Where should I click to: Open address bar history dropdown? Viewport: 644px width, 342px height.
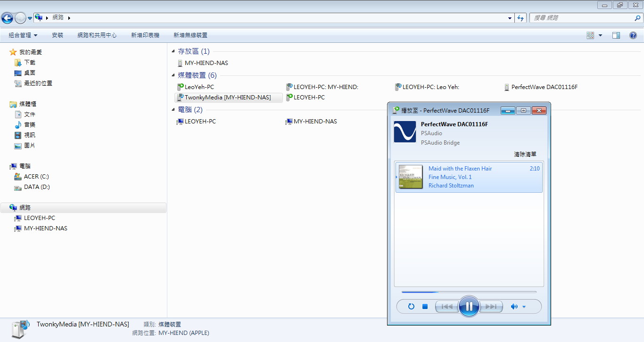point(510,18)
